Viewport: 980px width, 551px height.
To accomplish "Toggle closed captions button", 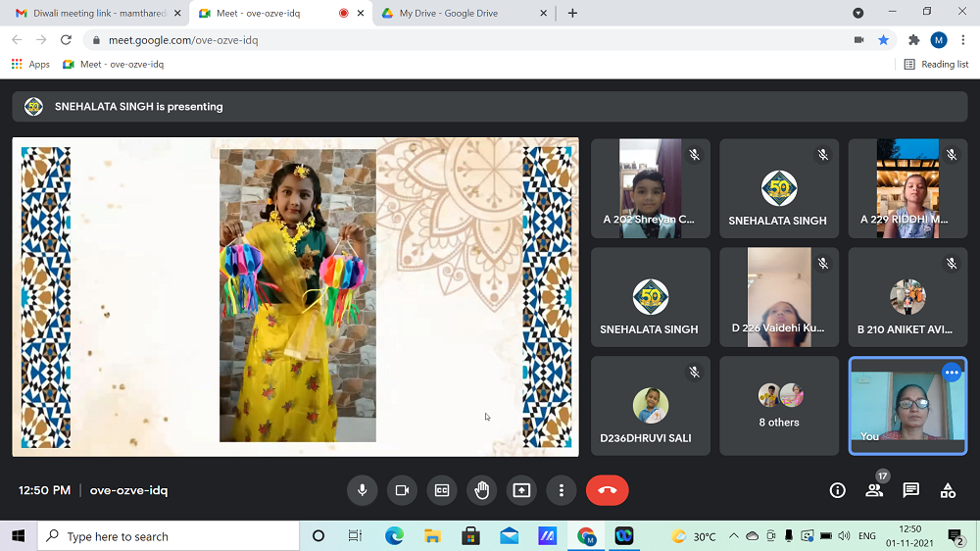I will [x=442, y=490].
